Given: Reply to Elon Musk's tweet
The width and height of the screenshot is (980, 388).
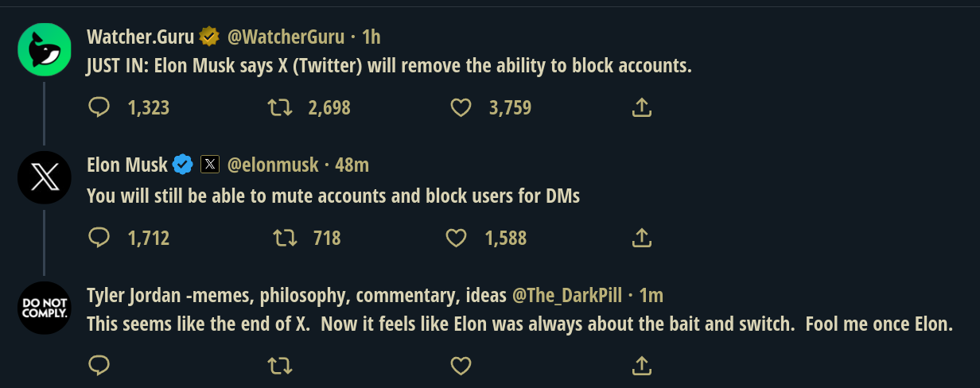Looking at the screenshot, I should point(99,237).
